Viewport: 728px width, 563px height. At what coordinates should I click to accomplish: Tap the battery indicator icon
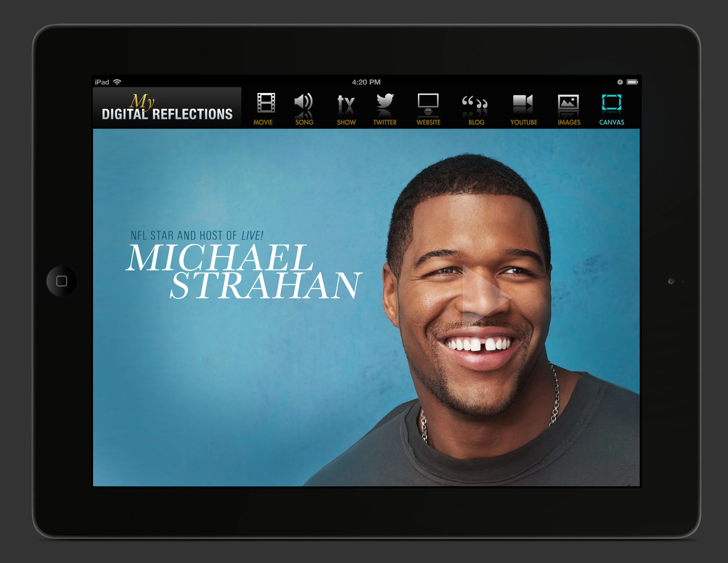click(632, 82)
